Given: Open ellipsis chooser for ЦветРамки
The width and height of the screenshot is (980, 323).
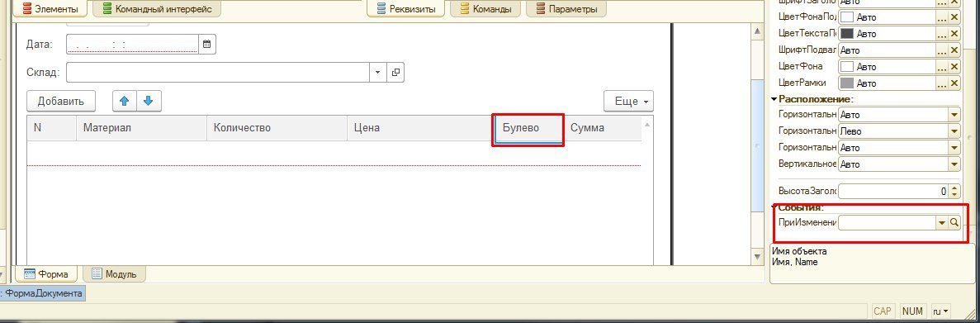Looking at the screenshot, I should click(x=942, y=83).
